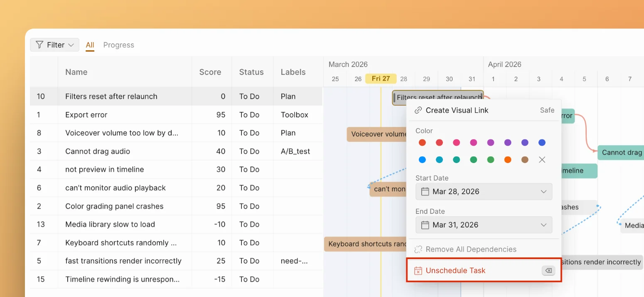The height and width of the screenshot is (297, 644).
Task: Click the End Date calendar icon
Action: click(425, 225)
